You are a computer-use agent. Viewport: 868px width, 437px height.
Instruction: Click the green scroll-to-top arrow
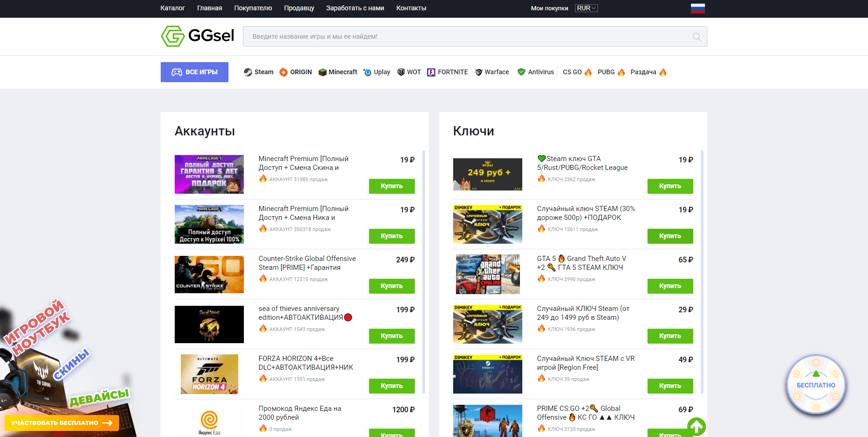pyautogui.click(x=697, y=426)
